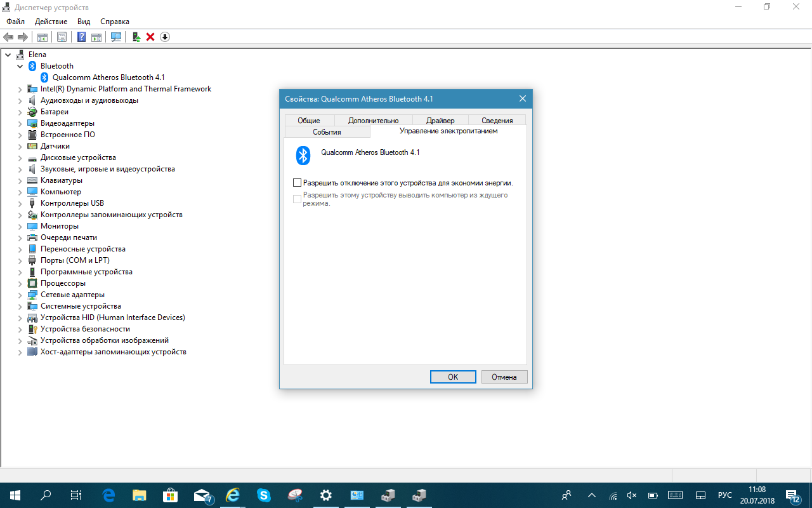
Task: Close the Qualcomm Properties dialog
Action: click(x=523, y=99)
